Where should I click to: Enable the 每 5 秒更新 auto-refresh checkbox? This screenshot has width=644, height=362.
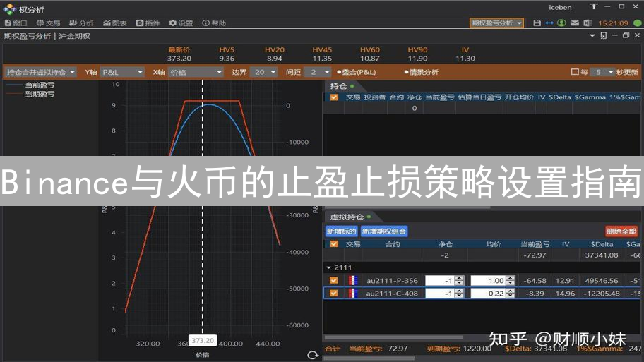click(x=575, y=72)
